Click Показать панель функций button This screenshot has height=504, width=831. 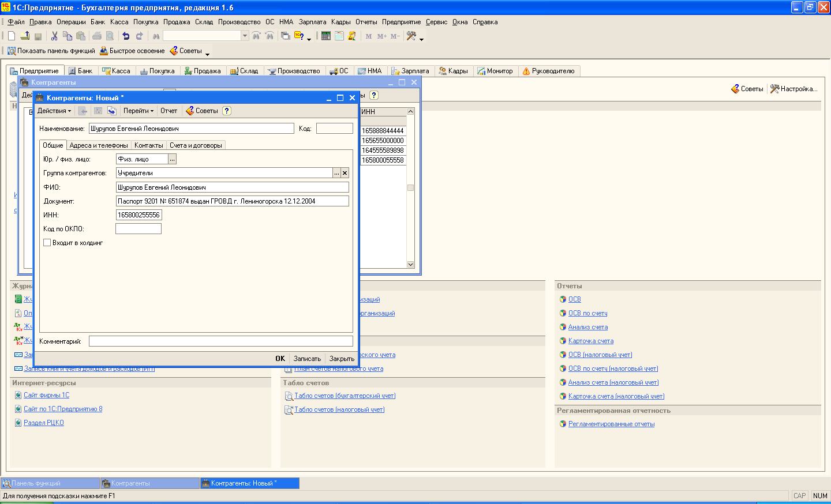(51, 51)
